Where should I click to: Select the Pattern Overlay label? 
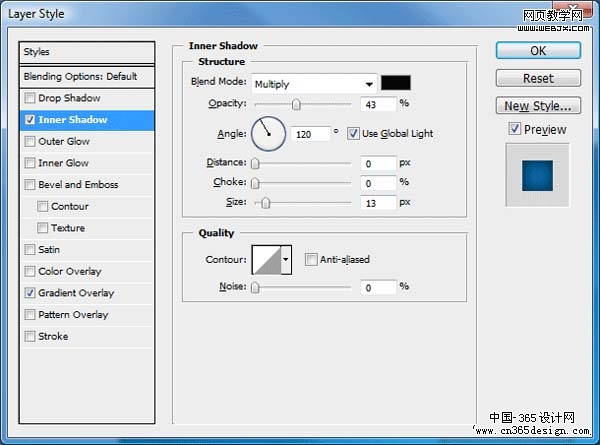point(73,315)
